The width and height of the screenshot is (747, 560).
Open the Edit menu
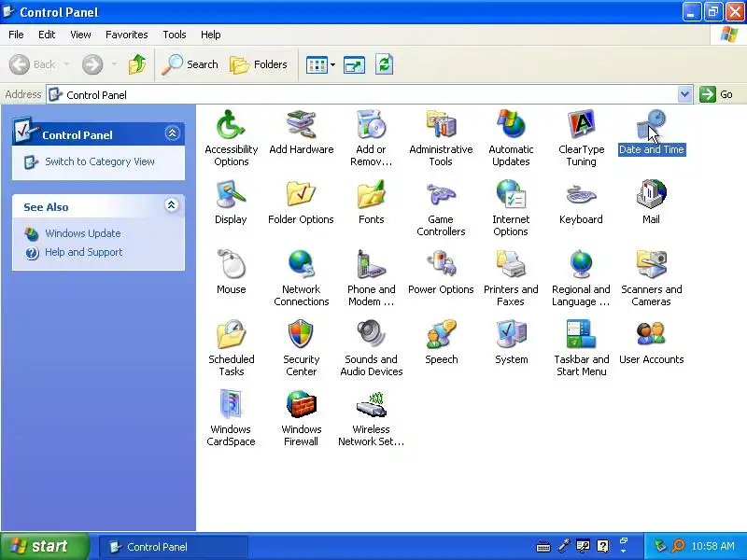(47, 35)
